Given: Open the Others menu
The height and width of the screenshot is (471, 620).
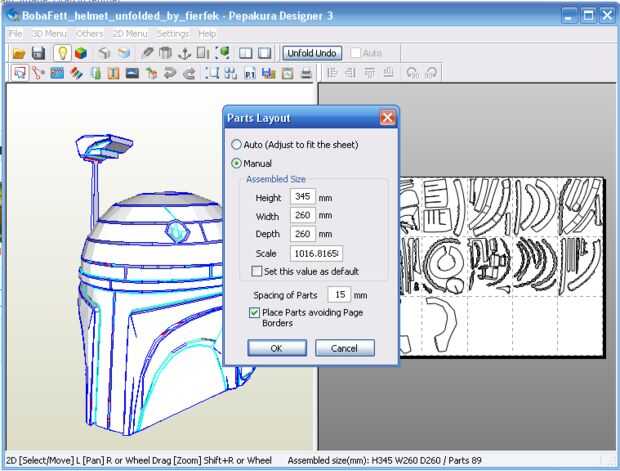Looking at the screenshot, I should 89,34.
